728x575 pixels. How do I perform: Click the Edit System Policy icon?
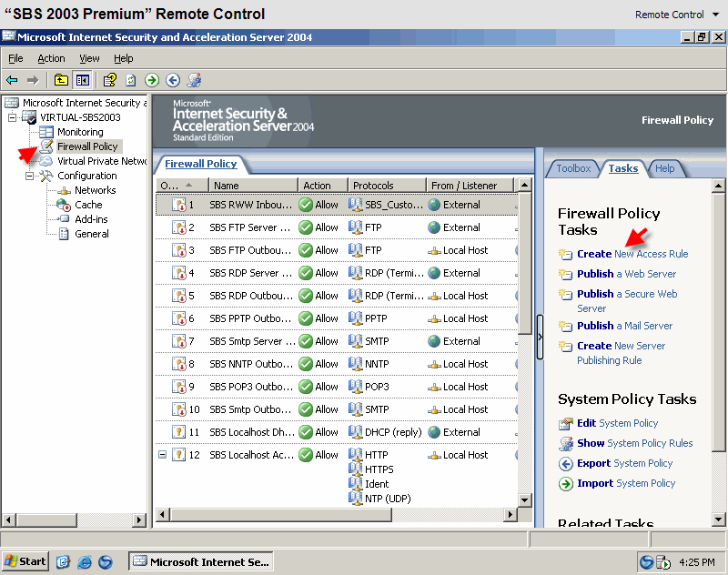click(566, 424)
